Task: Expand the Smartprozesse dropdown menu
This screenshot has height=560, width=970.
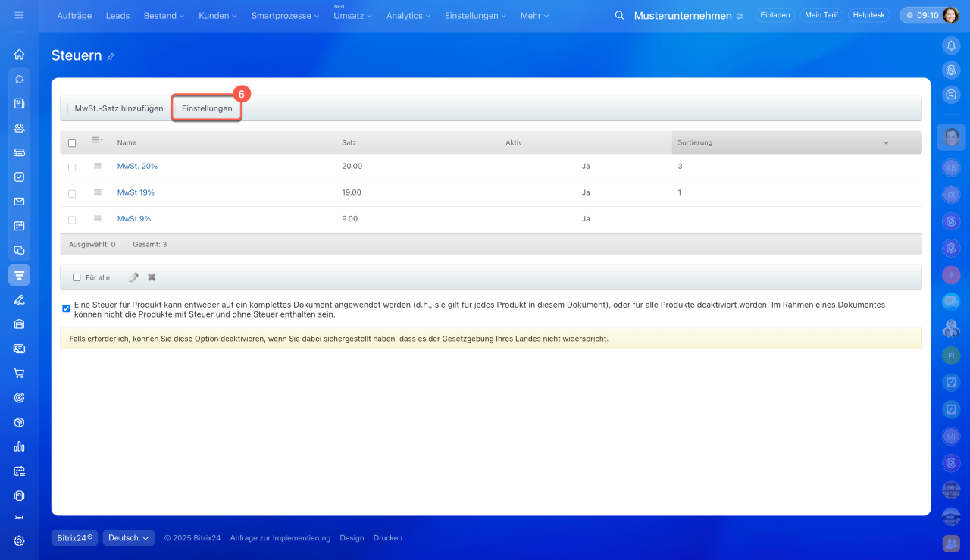Action: 285,15
